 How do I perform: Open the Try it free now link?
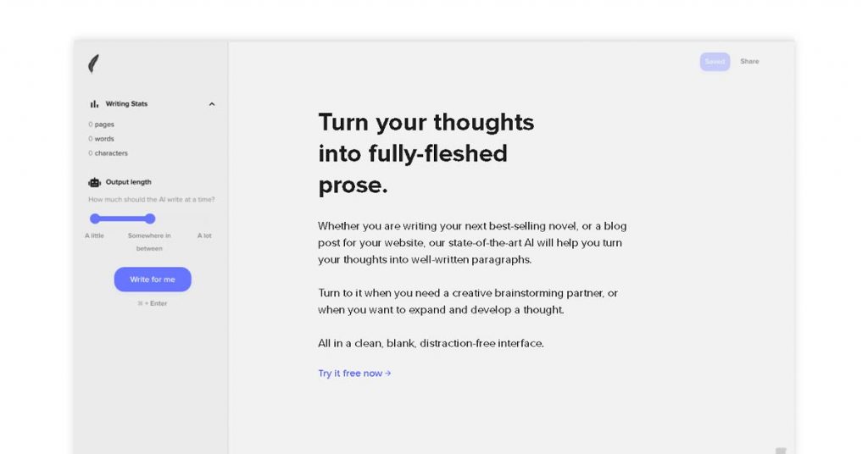tap(355, 374)
